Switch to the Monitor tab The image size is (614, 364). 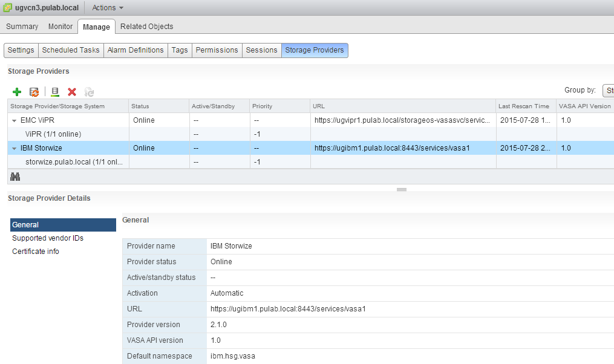point(60,27)
